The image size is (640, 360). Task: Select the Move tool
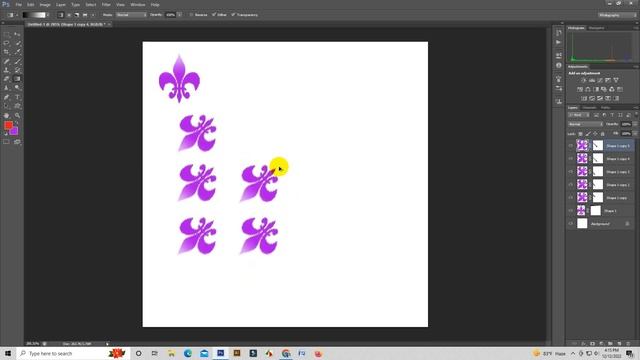(x=17, y=35)
